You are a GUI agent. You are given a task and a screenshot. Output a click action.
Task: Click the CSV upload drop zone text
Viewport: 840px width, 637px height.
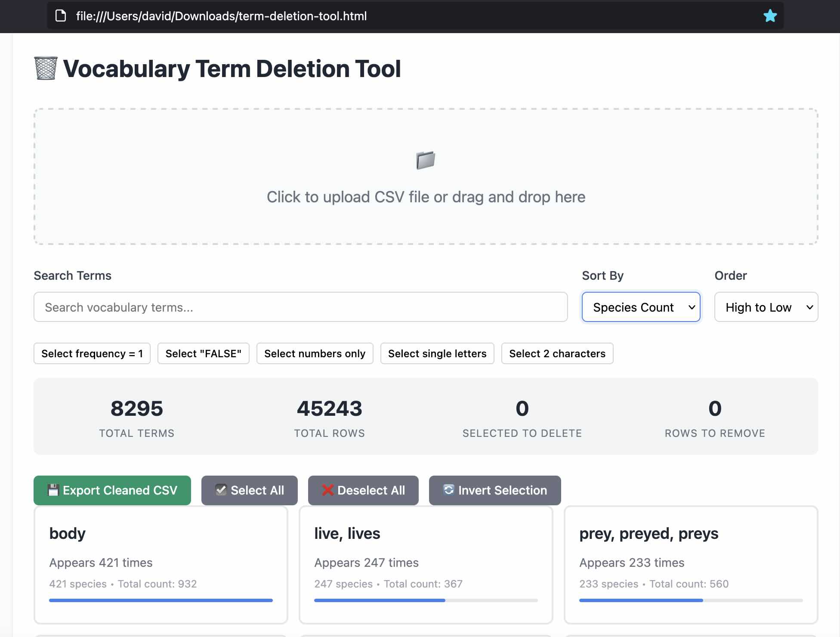tap(426, 197)
